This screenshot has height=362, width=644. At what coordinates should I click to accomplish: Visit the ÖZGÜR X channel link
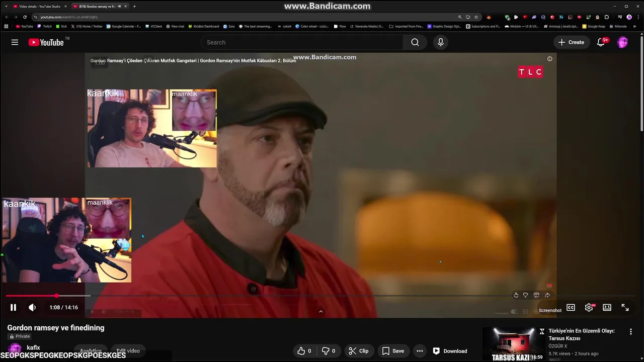558,346
